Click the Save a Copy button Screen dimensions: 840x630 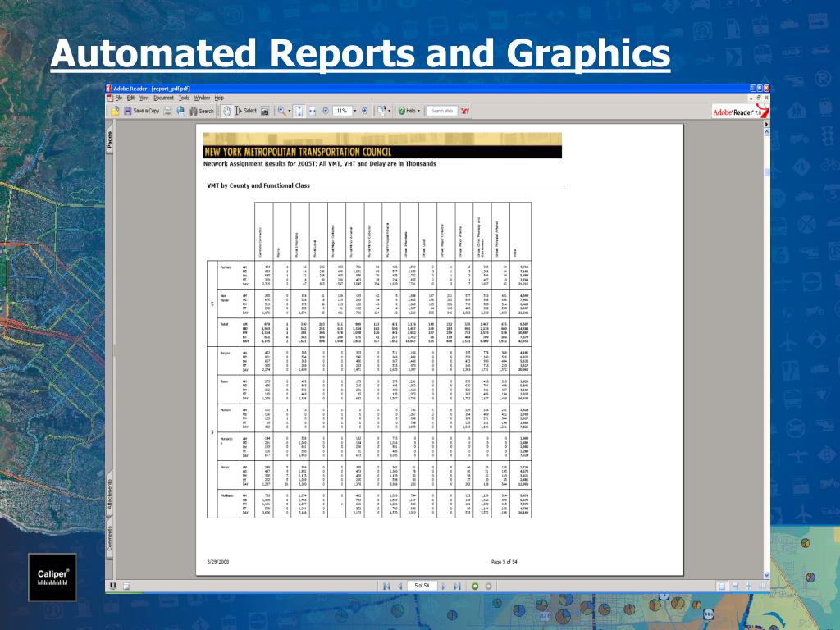click(141, 111)
